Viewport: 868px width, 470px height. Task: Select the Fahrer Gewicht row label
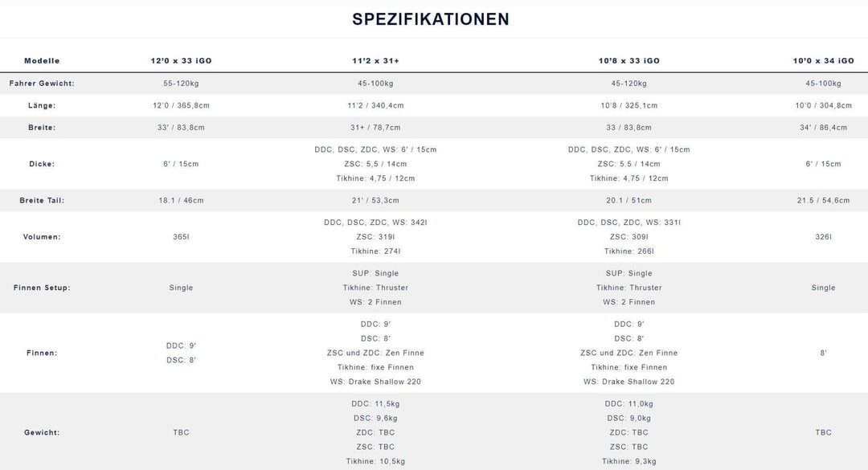pyautogui.click(x=42, y=84)
